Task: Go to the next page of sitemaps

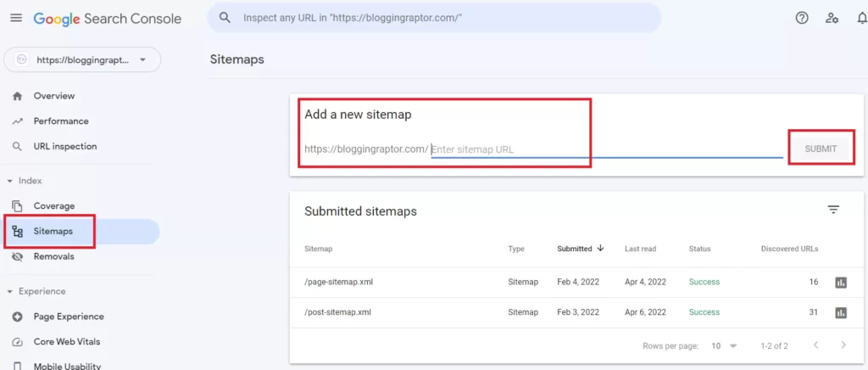Action: [x=843, y=345]
